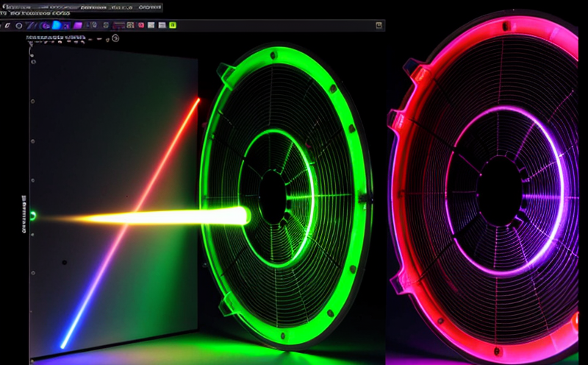Click the small marker atop the panel's left edge
The height and width of the screenshot is (365, 588).
point(31,44)
